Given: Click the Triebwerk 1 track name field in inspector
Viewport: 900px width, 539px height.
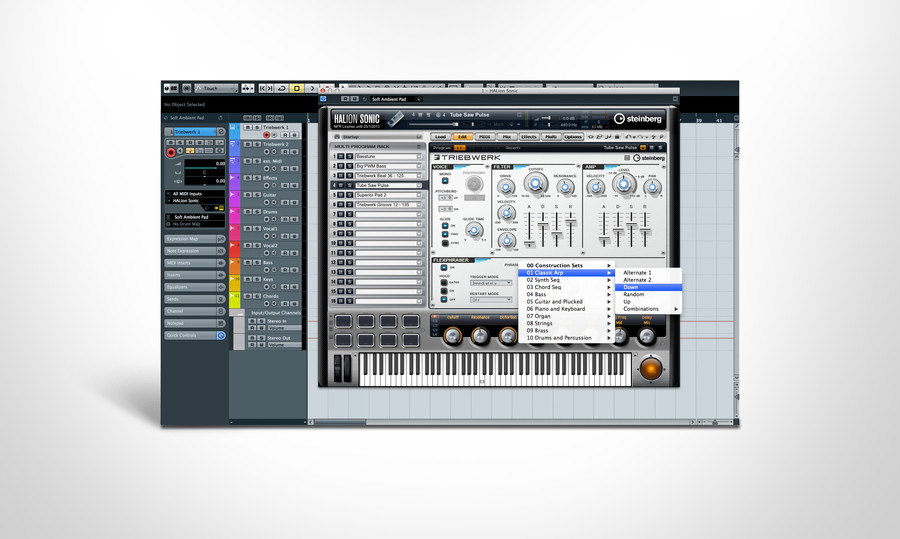Looking at the screenshot, I should pos(195,132).
